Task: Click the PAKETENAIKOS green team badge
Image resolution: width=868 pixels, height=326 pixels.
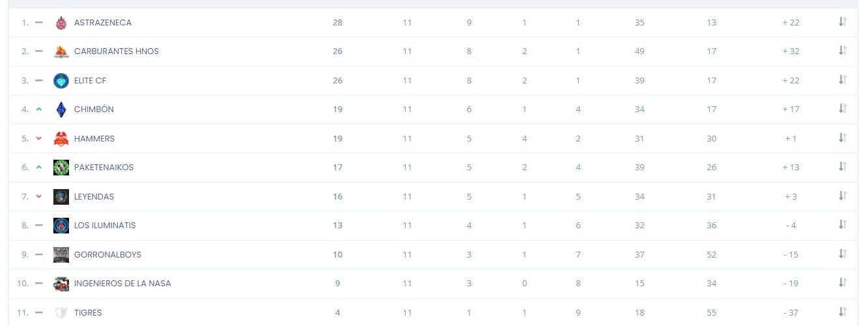Action: coord(61,168)
